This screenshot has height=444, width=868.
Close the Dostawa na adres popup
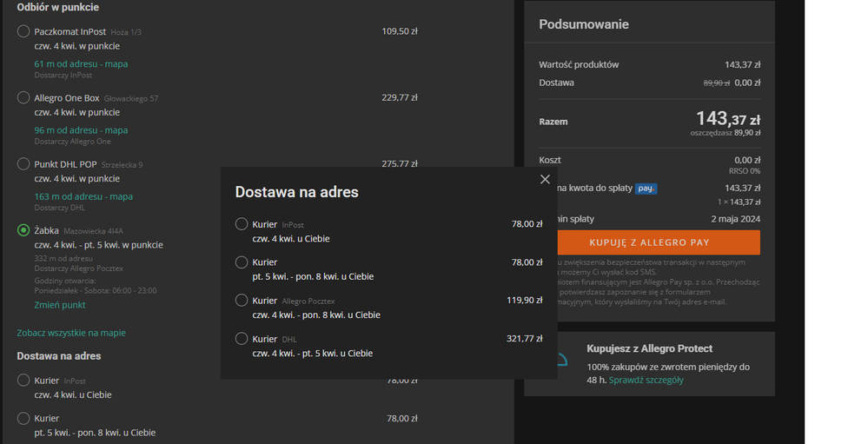pyautogui.click(x=545, y=179)
